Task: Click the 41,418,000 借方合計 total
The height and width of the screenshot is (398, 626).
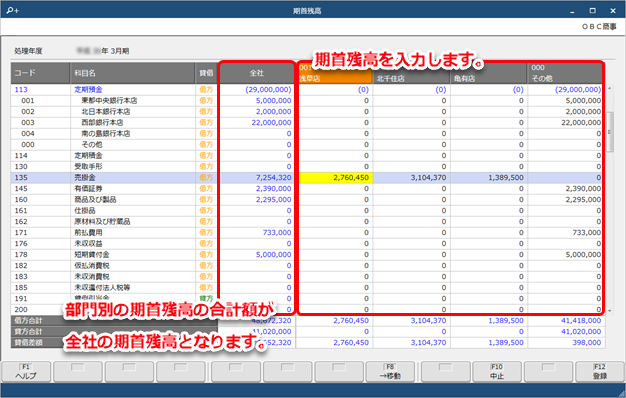Action: tap(581, 321)
